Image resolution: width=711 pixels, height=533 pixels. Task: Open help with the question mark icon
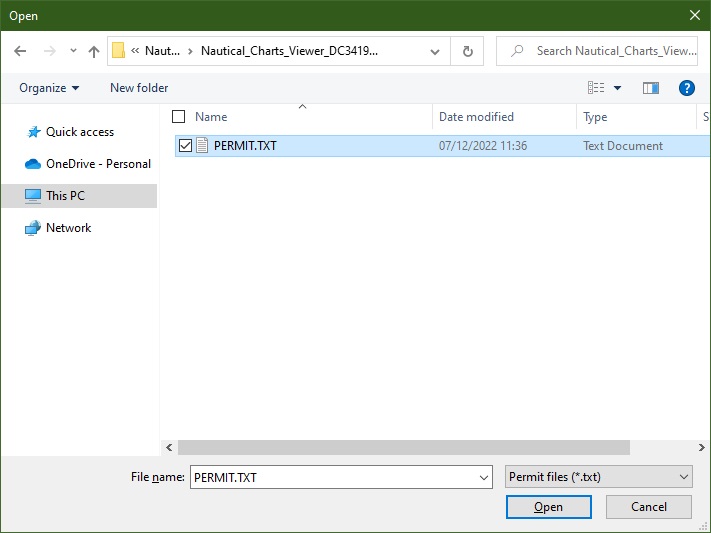click(x=687, y=88)
